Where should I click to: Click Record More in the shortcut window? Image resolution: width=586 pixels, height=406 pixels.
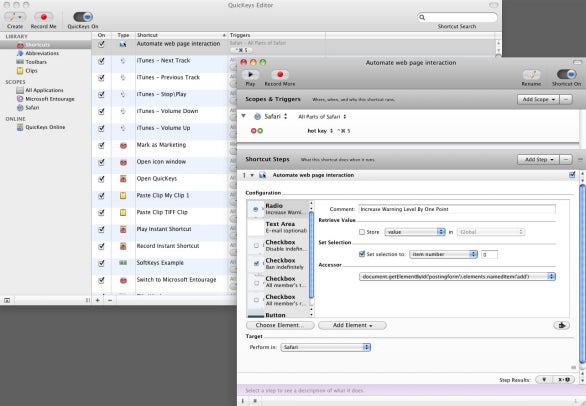(x=280, y=74)
